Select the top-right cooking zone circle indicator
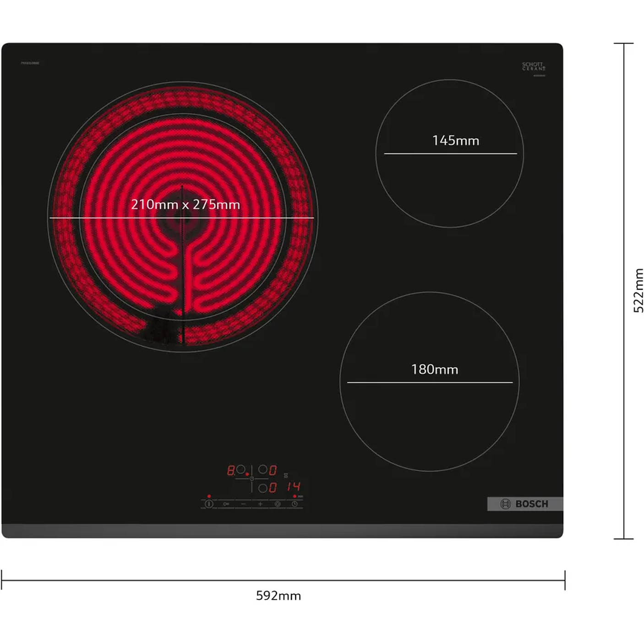The image size is (644, 644). pyautogui.click(x=262, y=469)
